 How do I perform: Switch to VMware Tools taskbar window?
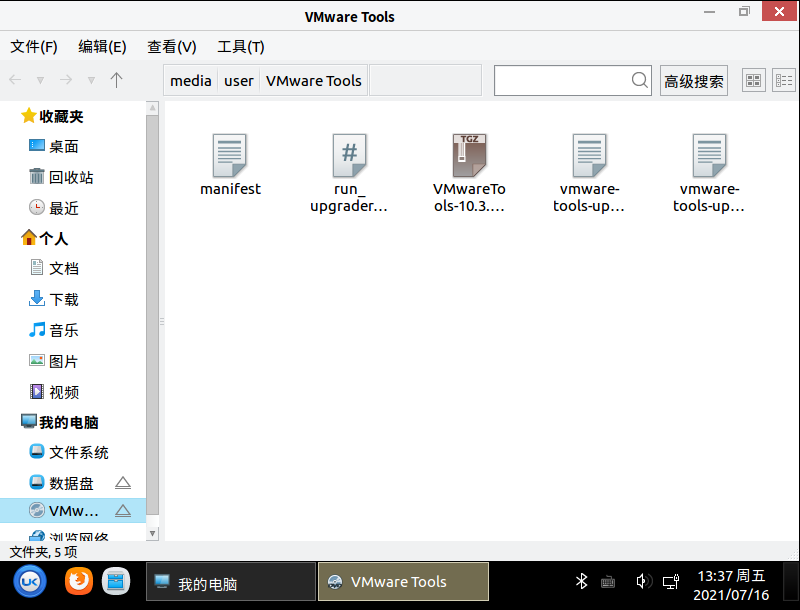click(403, 581)
